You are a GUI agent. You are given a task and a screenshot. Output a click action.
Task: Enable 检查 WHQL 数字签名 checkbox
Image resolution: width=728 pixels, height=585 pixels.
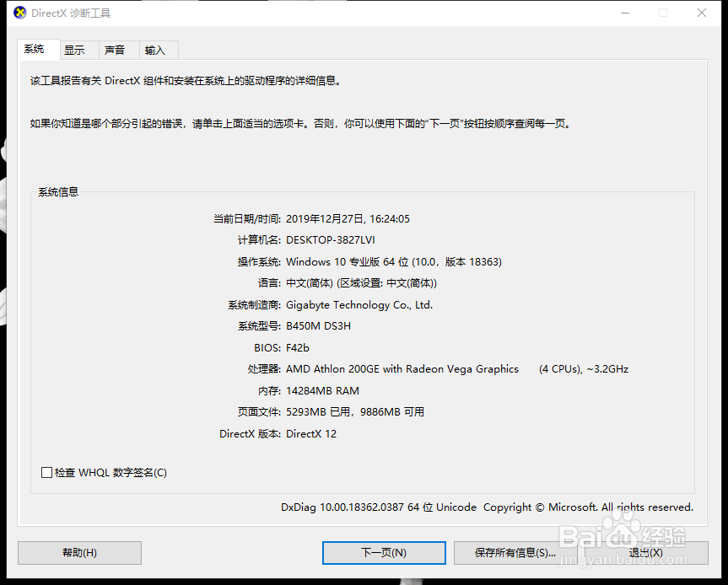click(46, 473)
